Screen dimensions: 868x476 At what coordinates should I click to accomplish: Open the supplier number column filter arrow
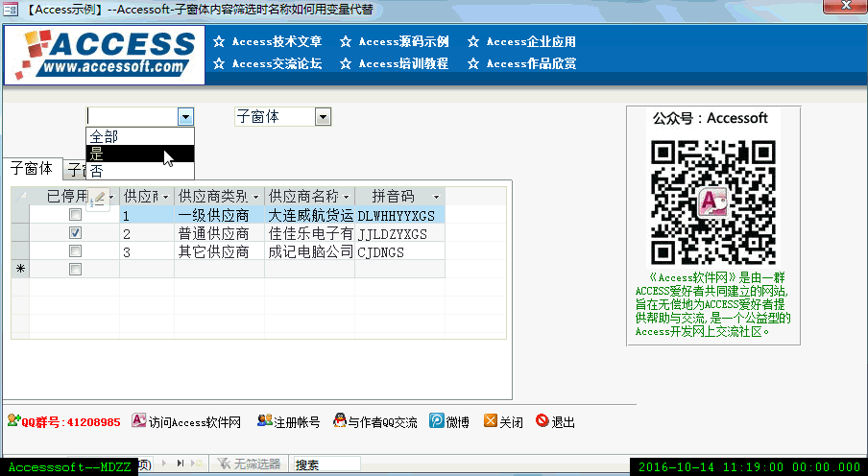(x=165, y=197)
